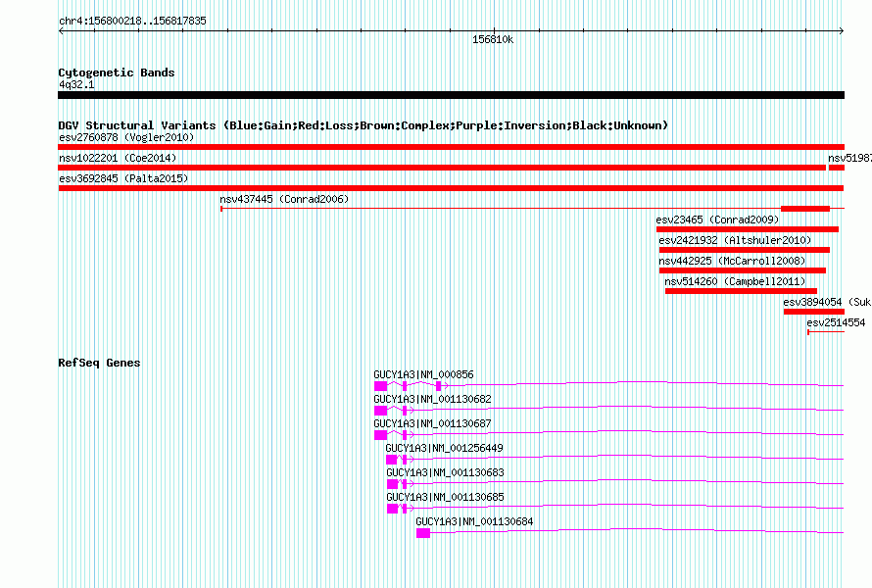Viewport: 872px width, 588px height.
Task: Open GUCY1A3|NM_001130682 transcript label
Action: (432, 400)
